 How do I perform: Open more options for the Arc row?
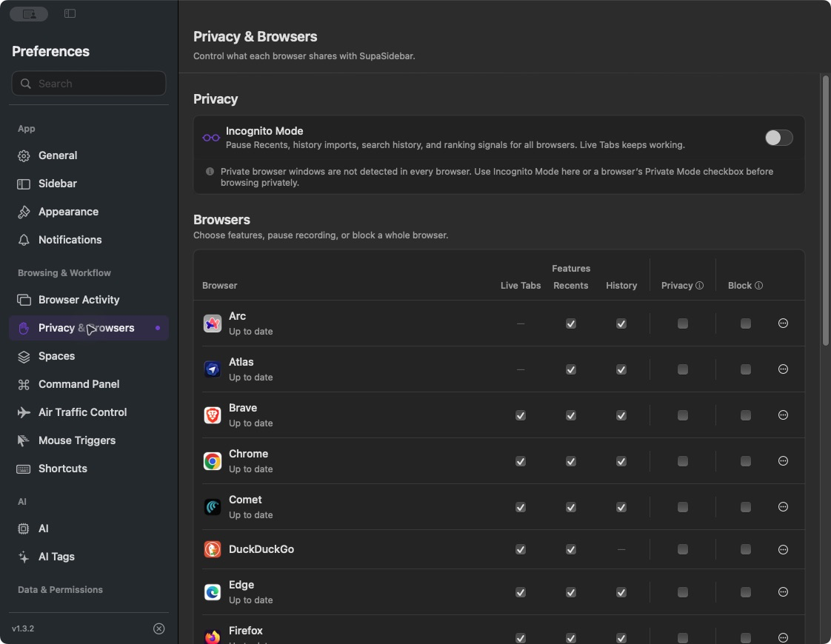pyautogui.click(x=783, y=323)
